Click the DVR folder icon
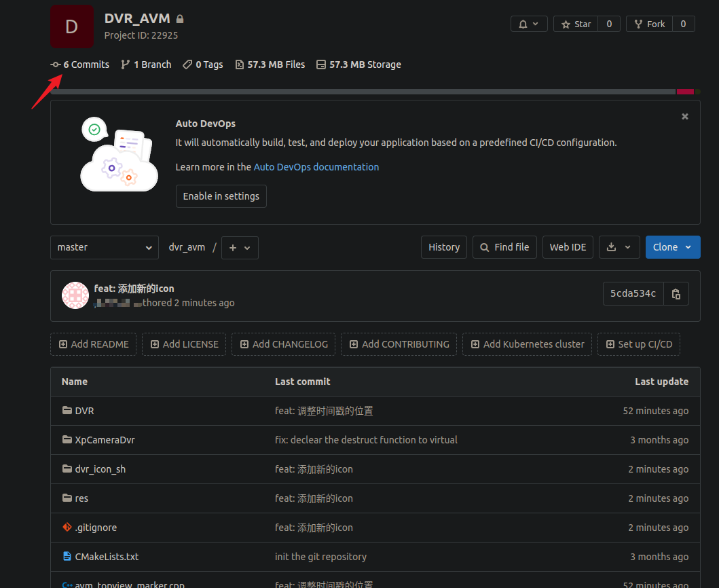719x588 pixels. pyautogui.click(x=67, y=410)
